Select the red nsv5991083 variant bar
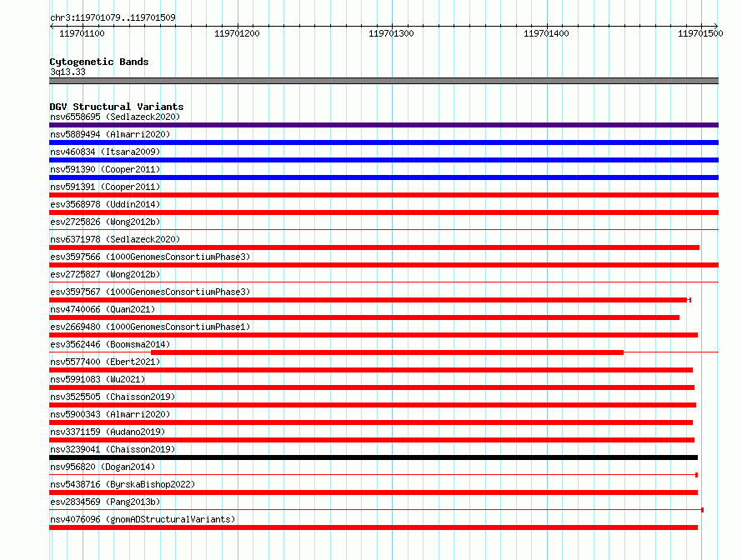The width and height of the screenshot is (742, 560). coord(372,387)
